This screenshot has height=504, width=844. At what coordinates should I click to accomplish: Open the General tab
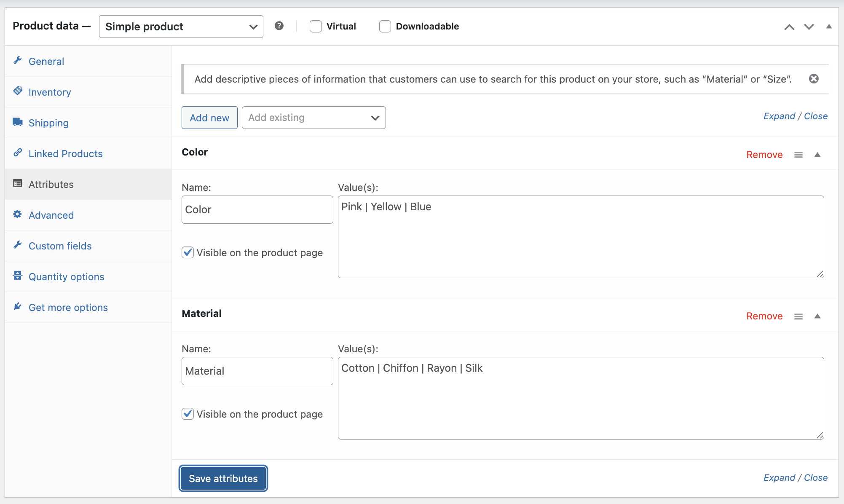[46, 62]
